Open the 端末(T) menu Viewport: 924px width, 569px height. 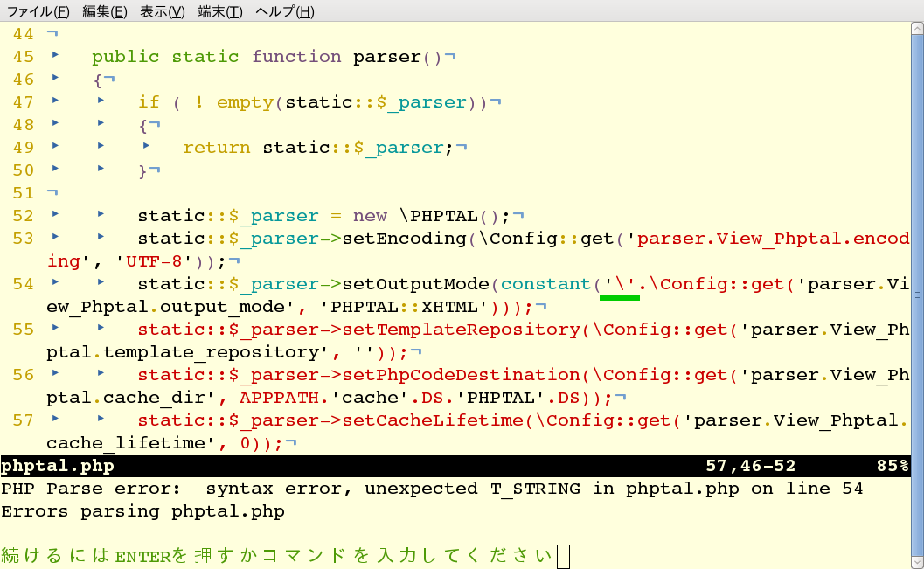219,11
